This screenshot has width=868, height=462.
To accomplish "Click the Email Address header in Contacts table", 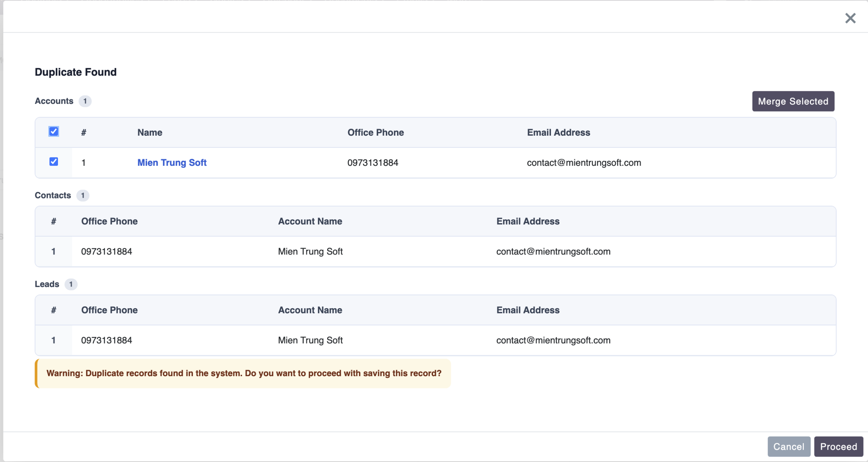I will click(x=528, y=222).
